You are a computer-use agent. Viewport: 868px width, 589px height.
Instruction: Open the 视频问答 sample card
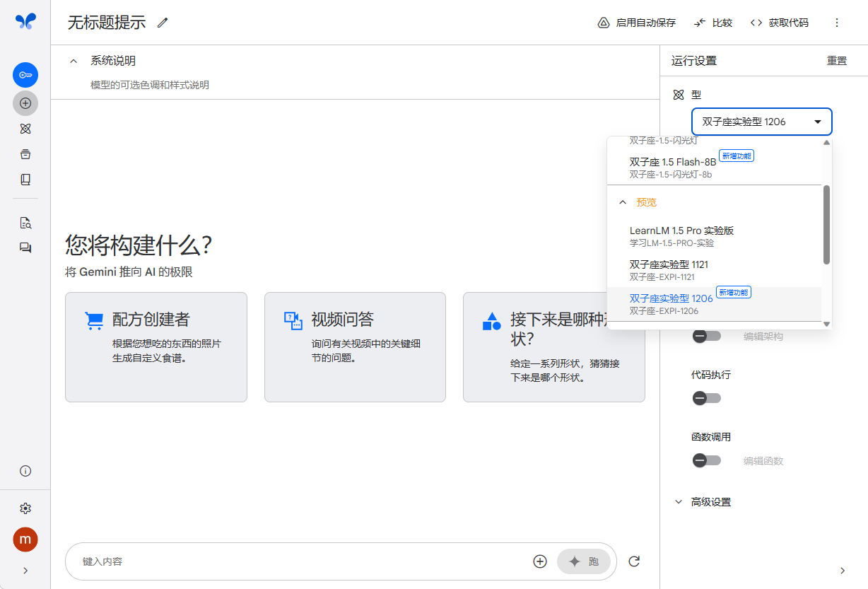point(355,347)
